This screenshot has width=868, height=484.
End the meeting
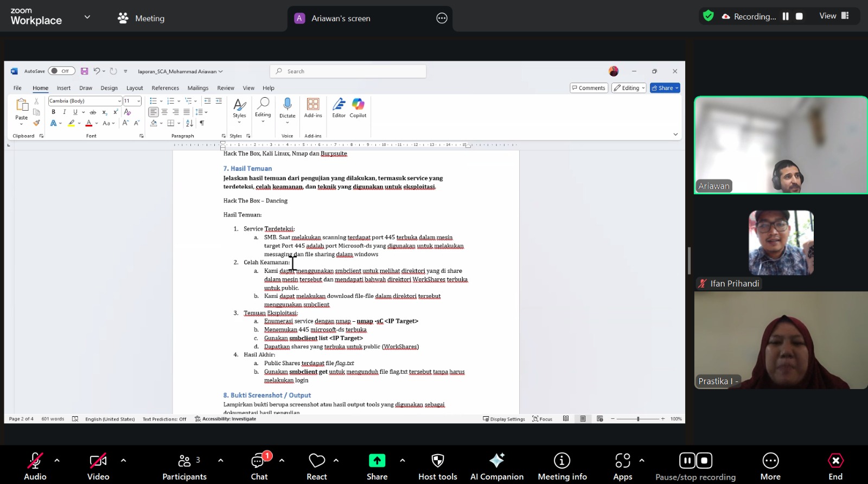[x=835, y=466]
